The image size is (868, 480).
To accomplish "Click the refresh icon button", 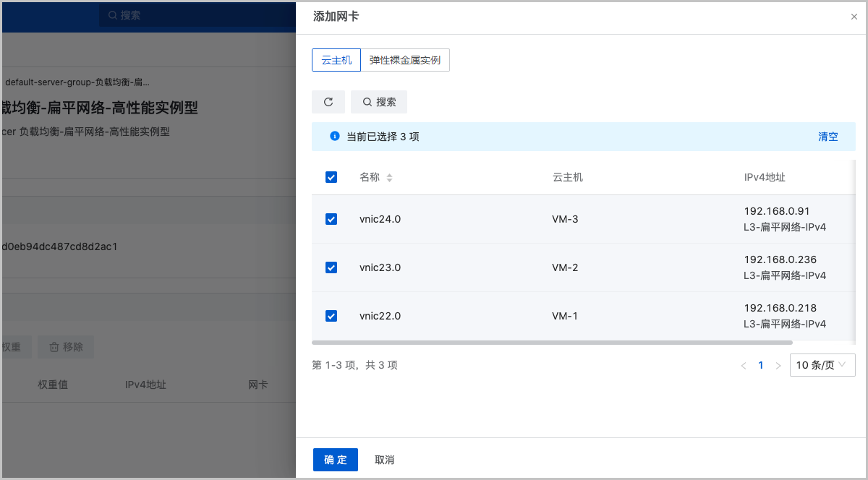I will 328,102.
